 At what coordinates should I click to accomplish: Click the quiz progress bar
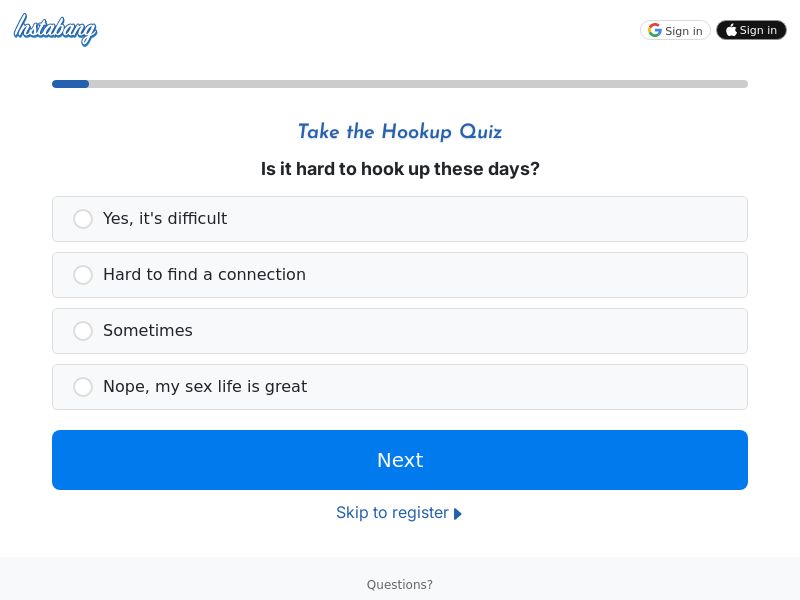pos(400,84)
